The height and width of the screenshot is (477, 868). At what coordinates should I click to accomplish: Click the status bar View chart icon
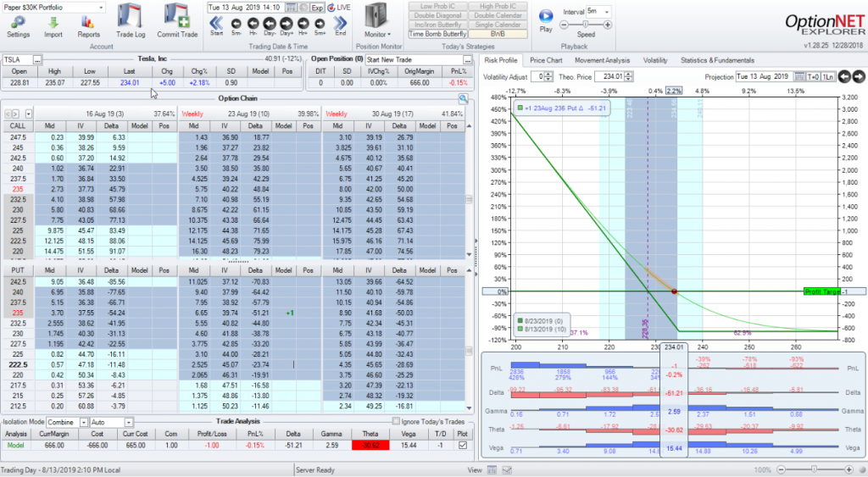(507, 470)
